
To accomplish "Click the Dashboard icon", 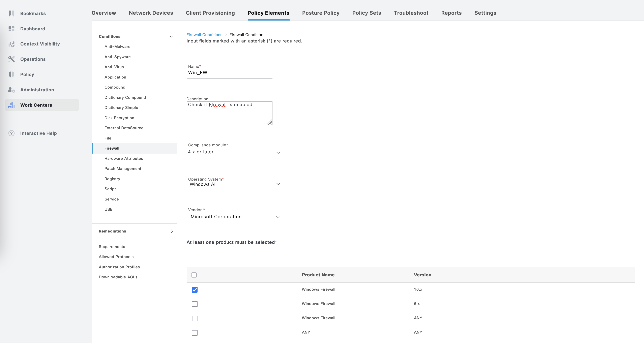I will coord(11,29).
